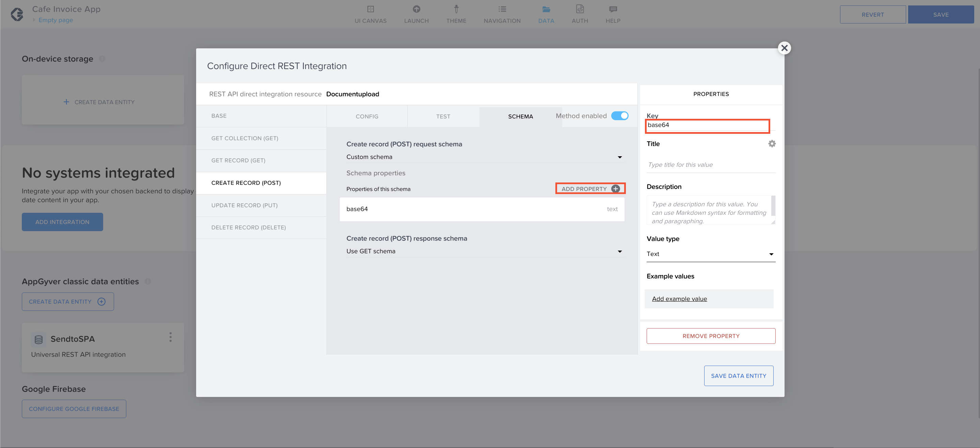The height and width of the screenshot is (448, 980).
Task: Select the base64 property row
Action: (481, 209)
